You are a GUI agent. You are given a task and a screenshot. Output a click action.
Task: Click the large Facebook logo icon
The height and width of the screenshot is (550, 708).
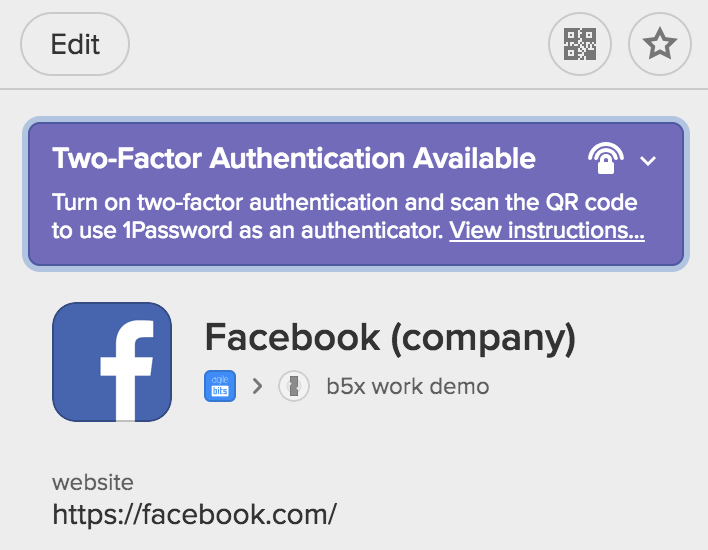click(x=112, y=362)
